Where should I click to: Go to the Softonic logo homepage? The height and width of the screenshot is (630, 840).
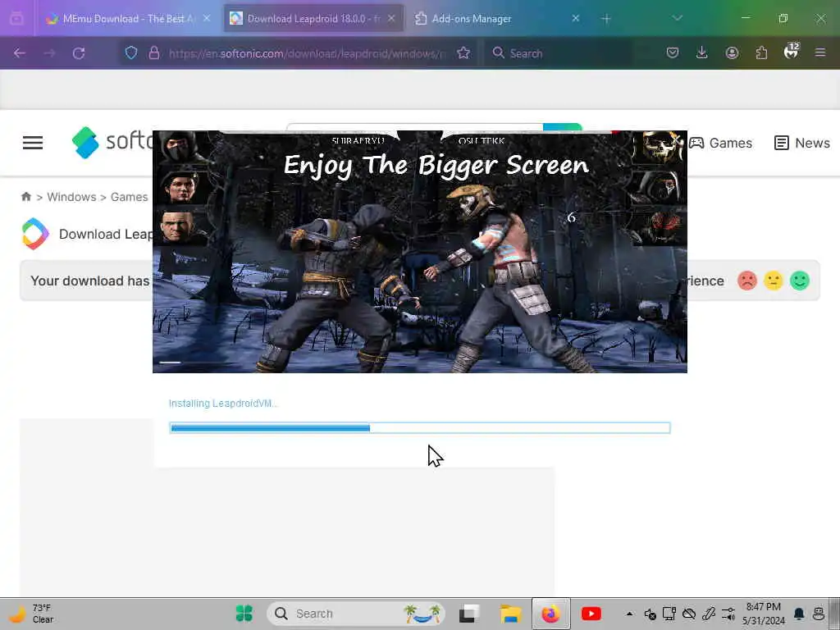click(x=112, y=143)
